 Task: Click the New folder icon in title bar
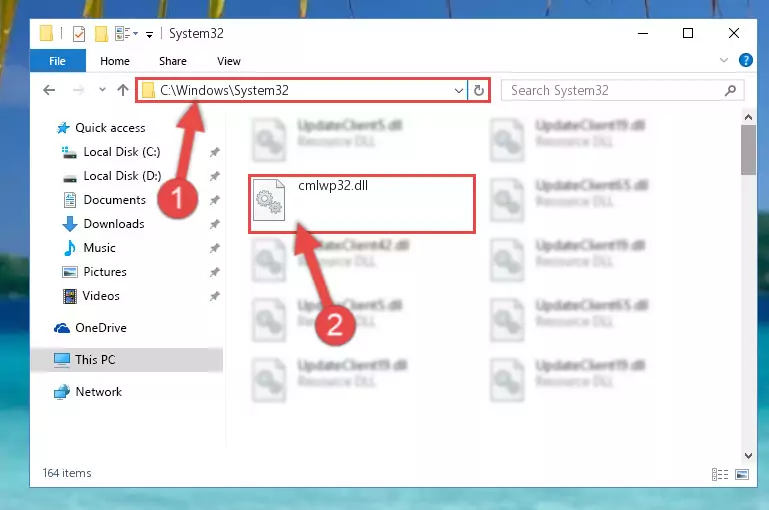click(101, 34)
